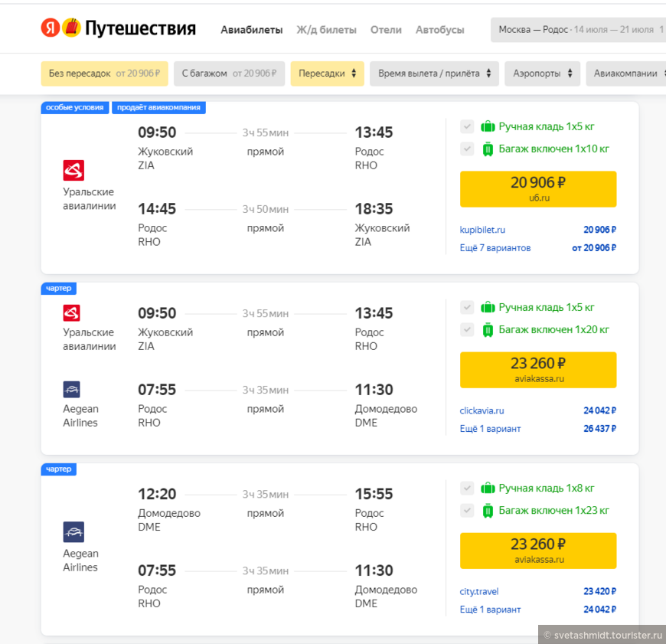Toggle hand luggage 1x5 кг checkbox, second card

467,308
